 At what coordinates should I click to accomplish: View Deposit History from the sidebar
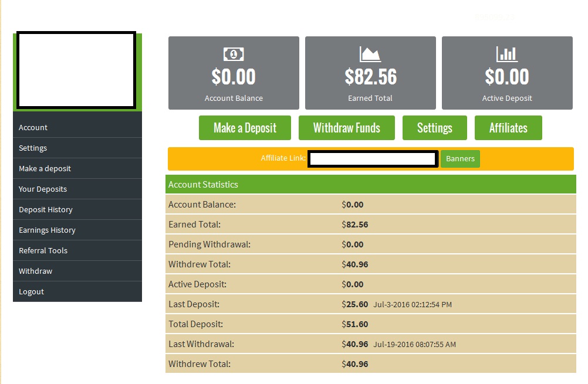click(x=46, y=210)
